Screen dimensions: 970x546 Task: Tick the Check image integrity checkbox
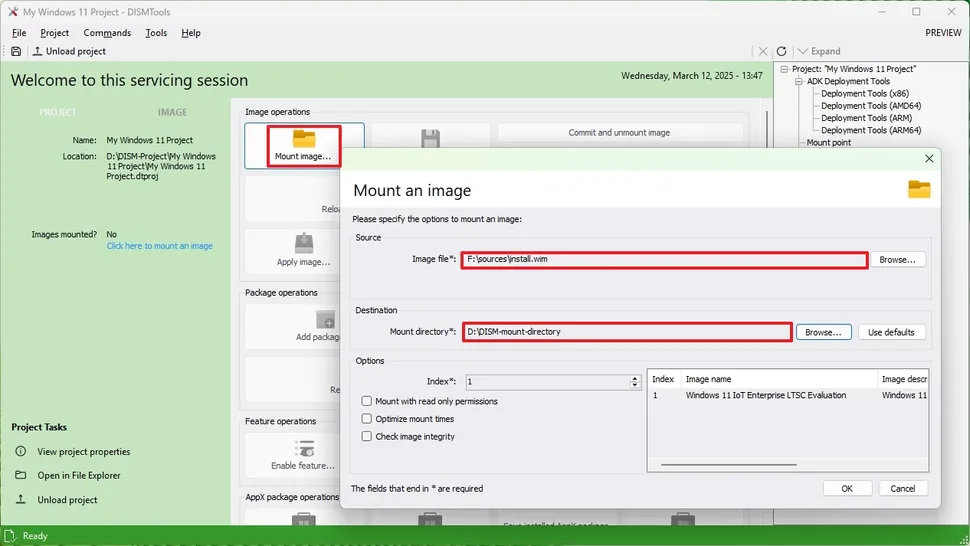click(x=367, y=437)
